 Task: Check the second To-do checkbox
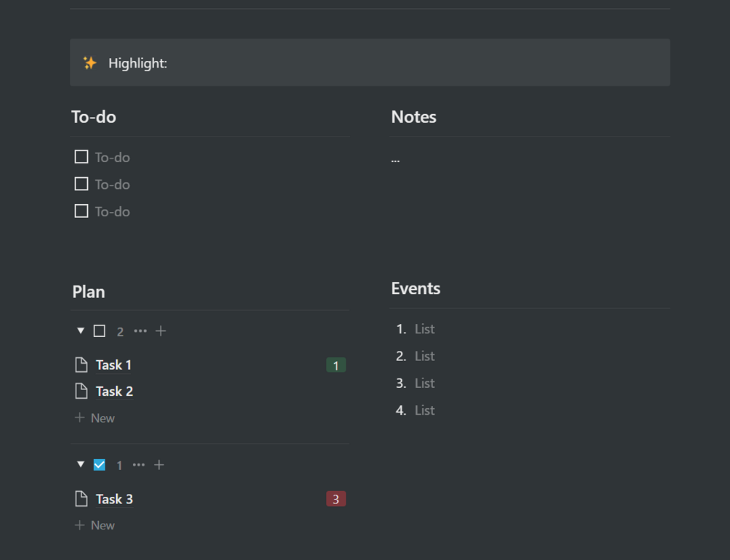(x=81, y=184)
